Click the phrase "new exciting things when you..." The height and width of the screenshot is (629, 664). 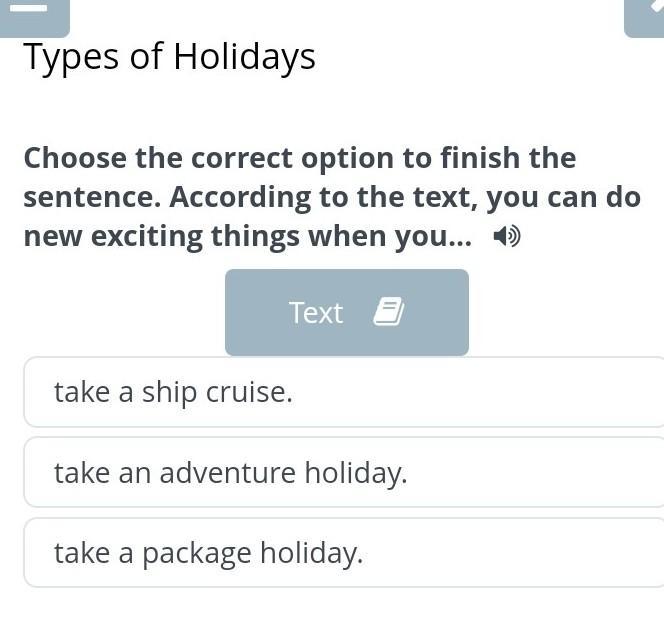tap(247, 237)
